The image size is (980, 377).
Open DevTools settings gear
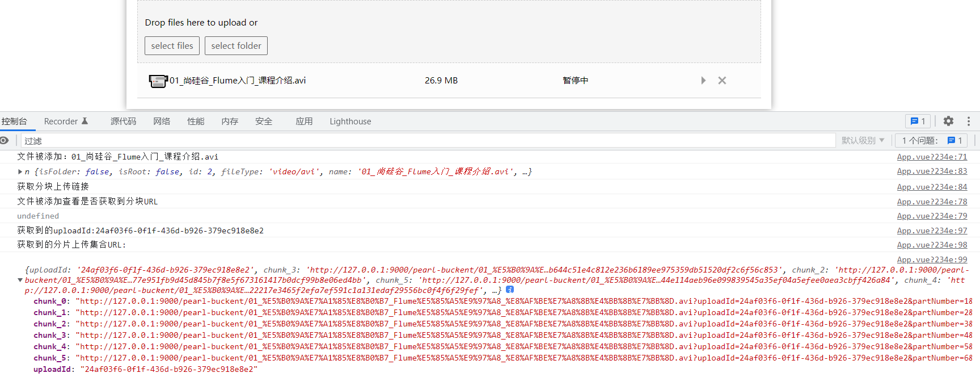click(x=948, y=121)
